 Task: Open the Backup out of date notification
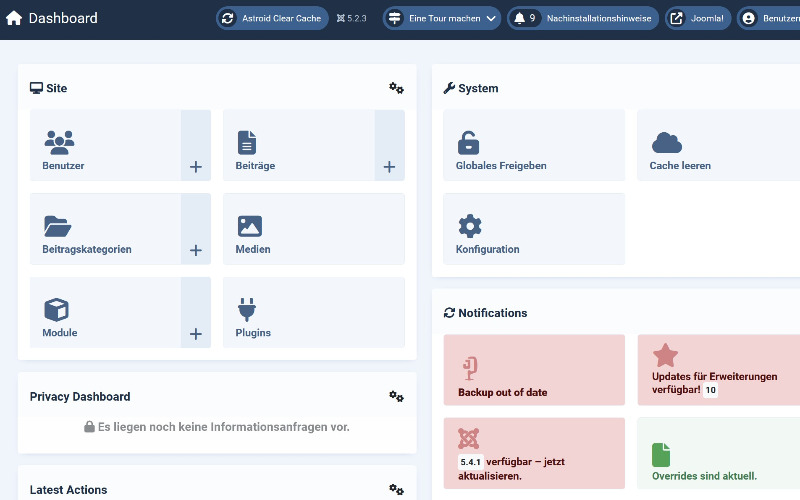click(x=534, y=370)
